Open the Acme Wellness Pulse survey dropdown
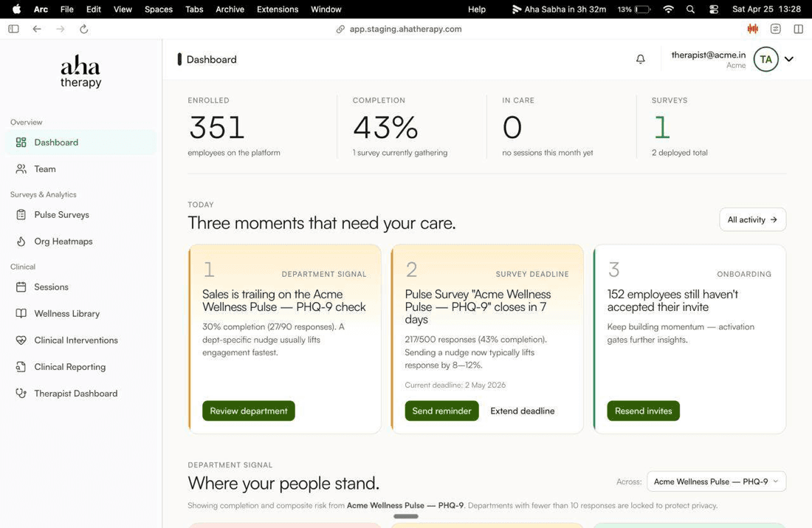Screen dimensions: 812x528 point(716,481)
